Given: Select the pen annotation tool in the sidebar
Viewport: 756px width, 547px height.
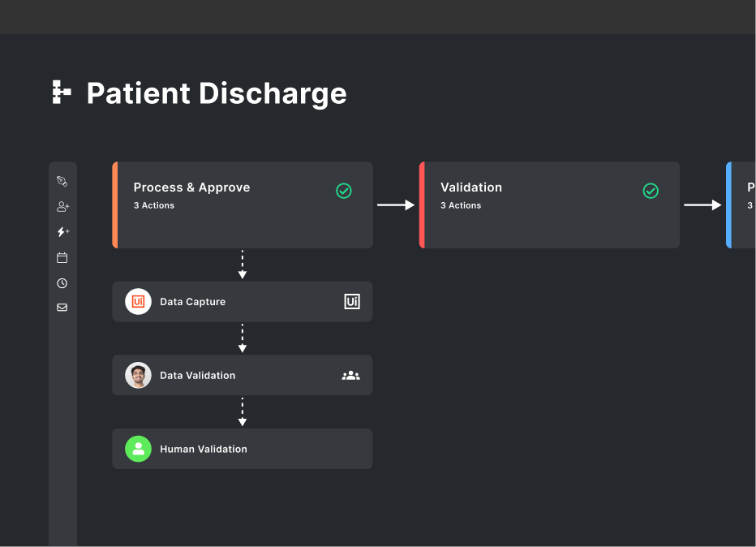Looking at the screenshot, I should click(62, 180).
